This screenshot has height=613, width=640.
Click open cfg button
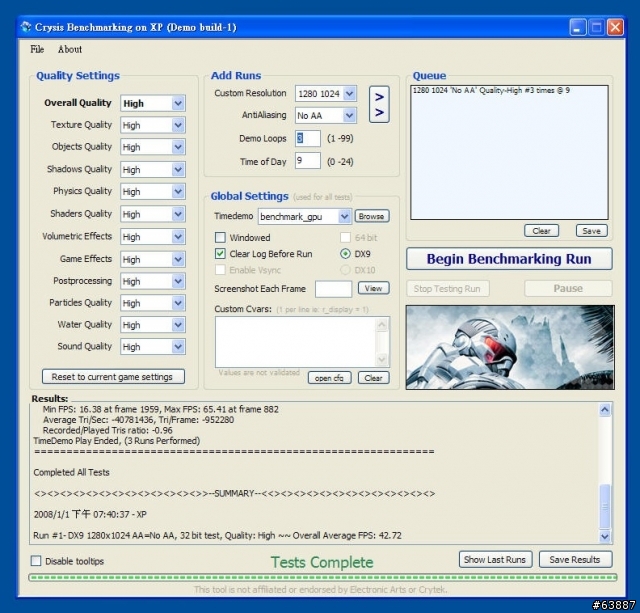(x=329, y=378)
